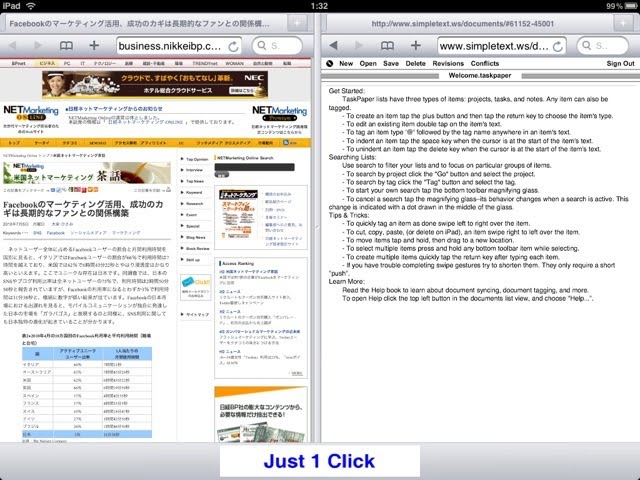The width and height of the screenshot is (640, 480).
Task: Click the Nikkei BP contents ad banner
Action: (x=261, y=414)
